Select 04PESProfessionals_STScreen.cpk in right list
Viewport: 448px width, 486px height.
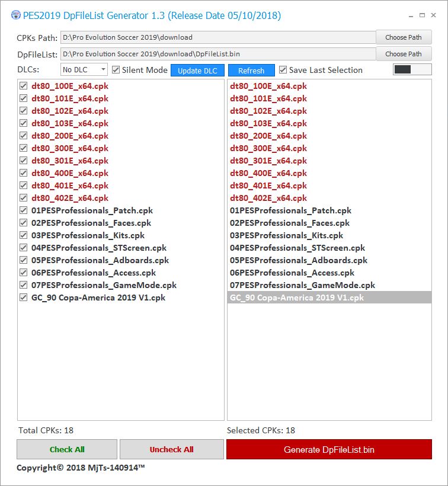329,247
